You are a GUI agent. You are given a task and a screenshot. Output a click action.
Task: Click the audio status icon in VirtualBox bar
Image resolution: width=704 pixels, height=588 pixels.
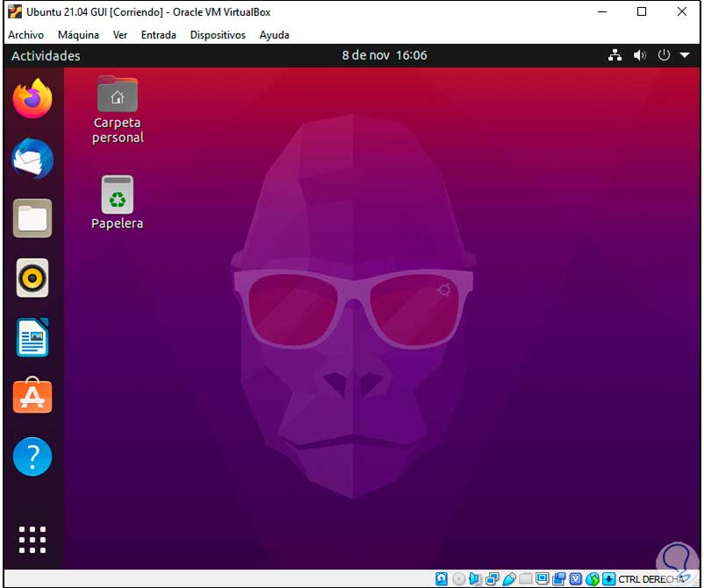coord(475,578)
